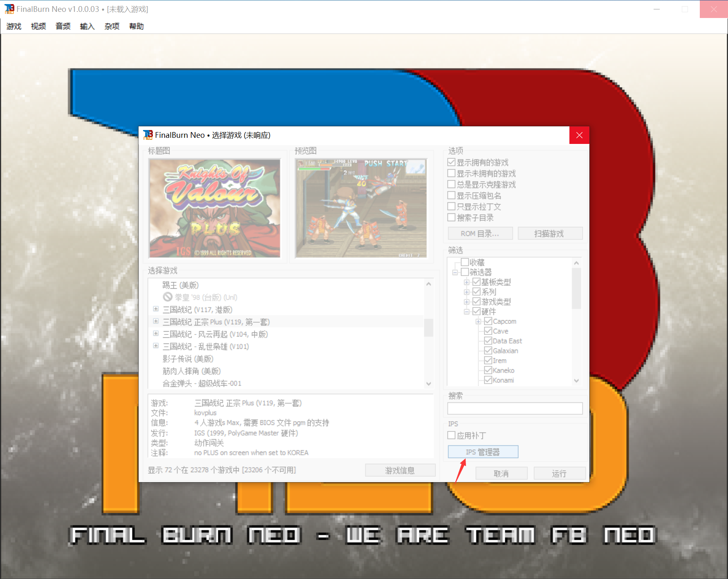Check 显示压缩包名 box

point(451,195)
